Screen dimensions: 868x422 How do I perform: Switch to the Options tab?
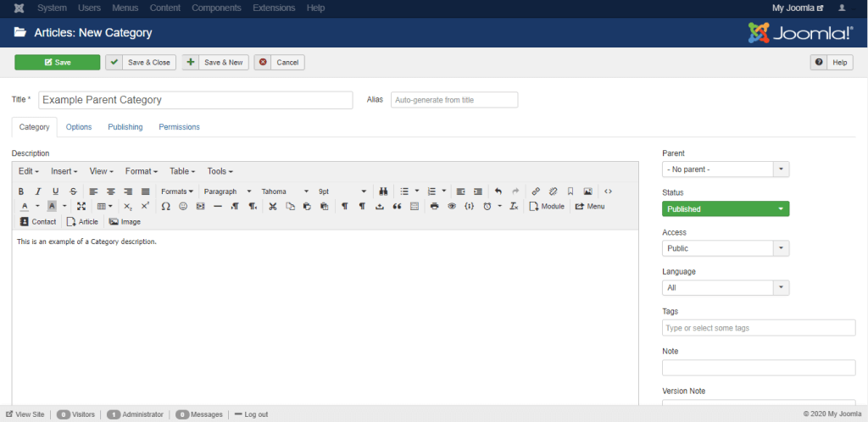click(79, 127)
